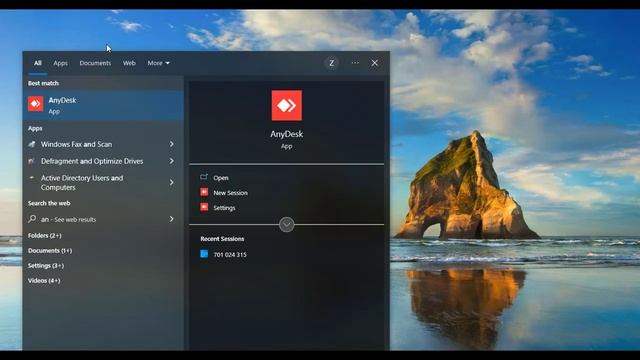This screenshot has width=640, height=360.
Task: Expand more actions with circular down arrow
Action: coord(287,224)
